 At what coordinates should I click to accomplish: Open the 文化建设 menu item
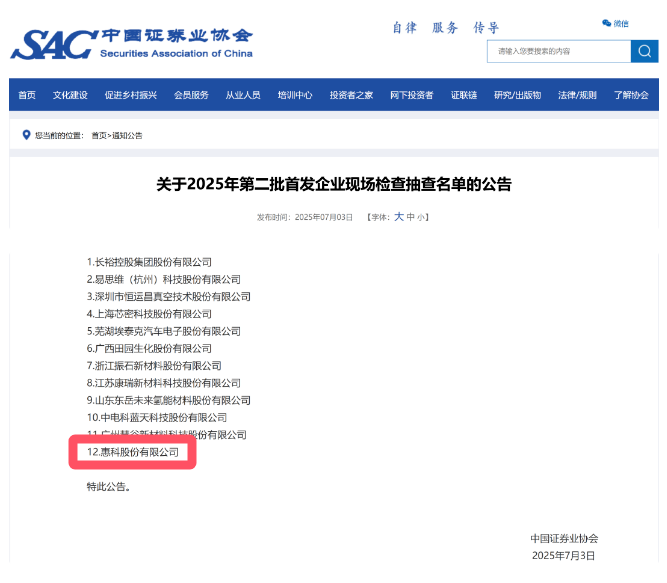tap(70, 95)
